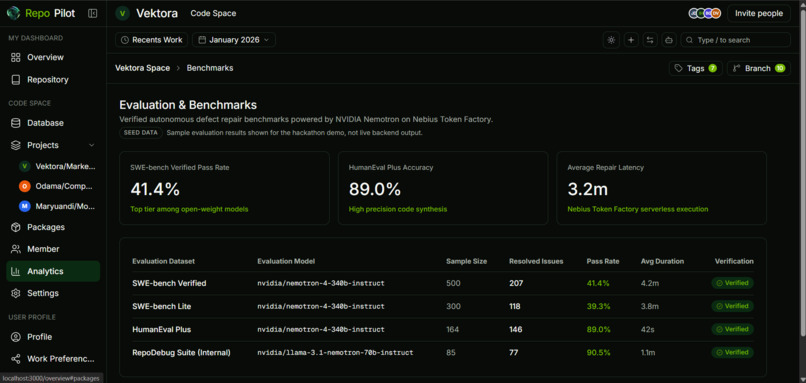Open Work Preferences in the sidebar

pos(53,359)
